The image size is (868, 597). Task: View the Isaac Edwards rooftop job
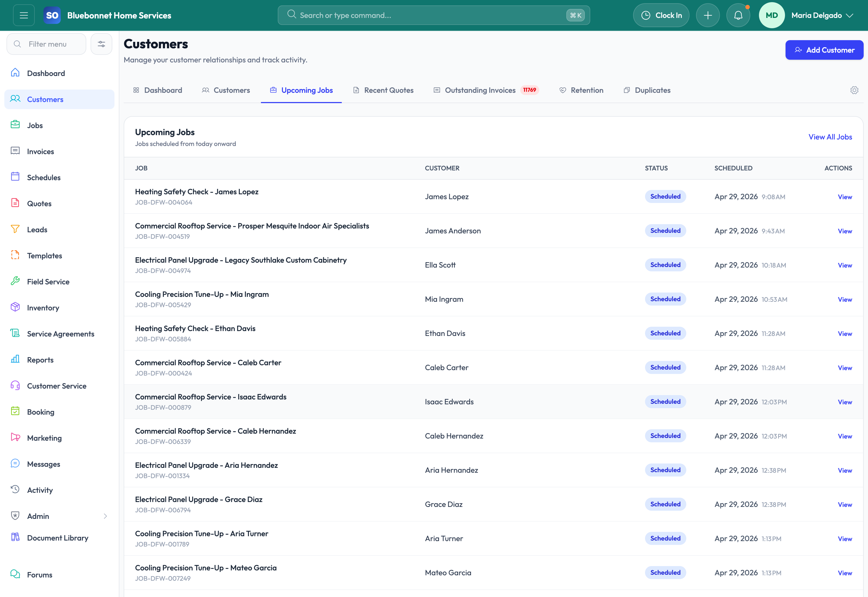pos(845,402)
